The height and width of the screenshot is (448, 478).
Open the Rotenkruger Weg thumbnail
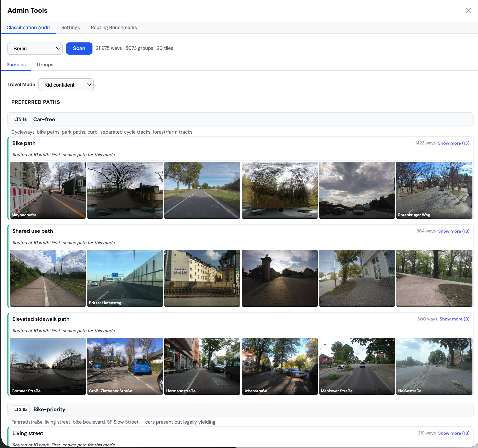pos(434,190)
